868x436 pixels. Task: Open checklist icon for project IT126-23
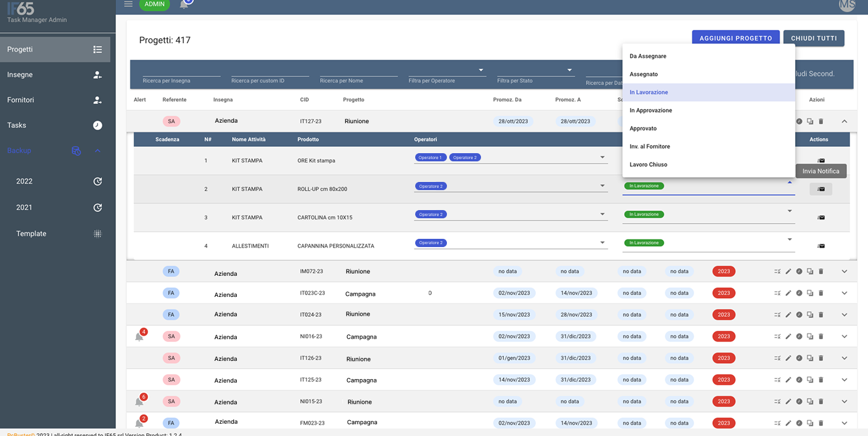(x=778, y=358)
